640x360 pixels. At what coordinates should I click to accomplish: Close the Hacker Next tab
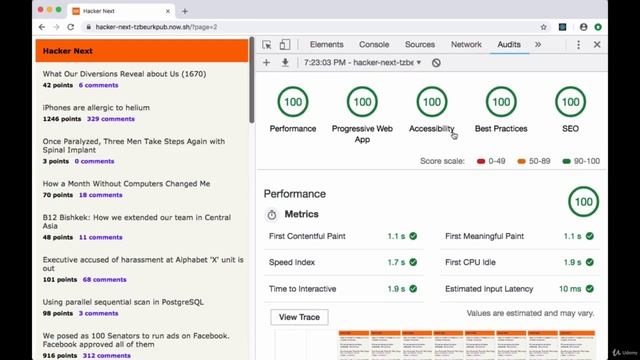168,11
